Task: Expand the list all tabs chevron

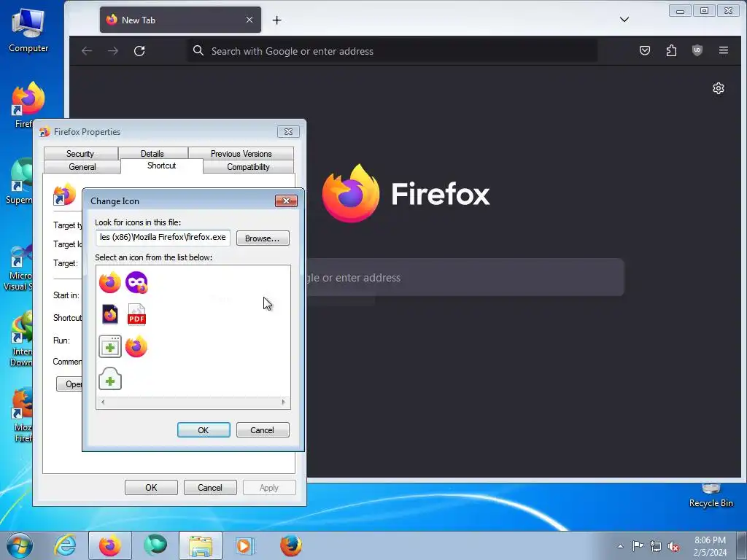Action: point(624,20)
